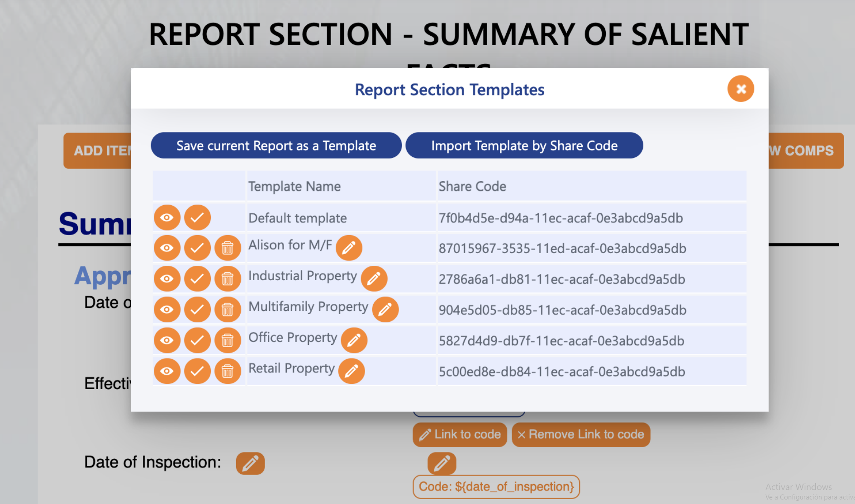The width and height of the screenshot is (855, 504).
Task: View the Alison for M/F template
Action: 167,248
